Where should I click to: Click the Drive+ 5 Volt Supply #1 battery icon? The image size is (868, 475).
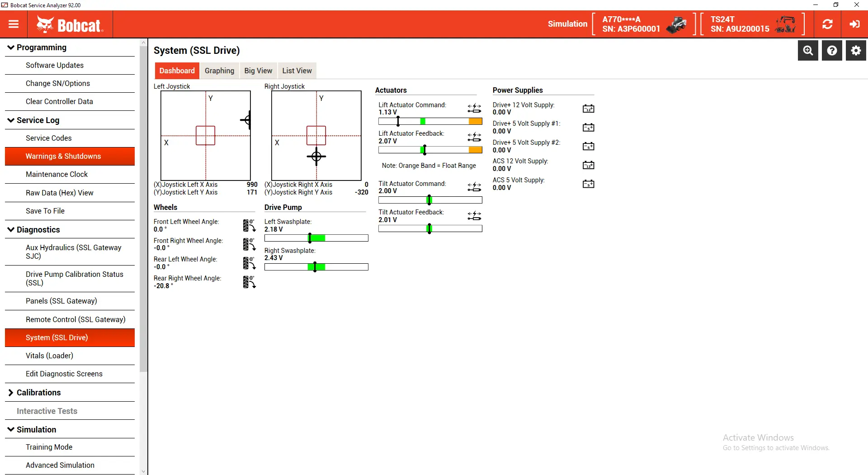[588, 128]
